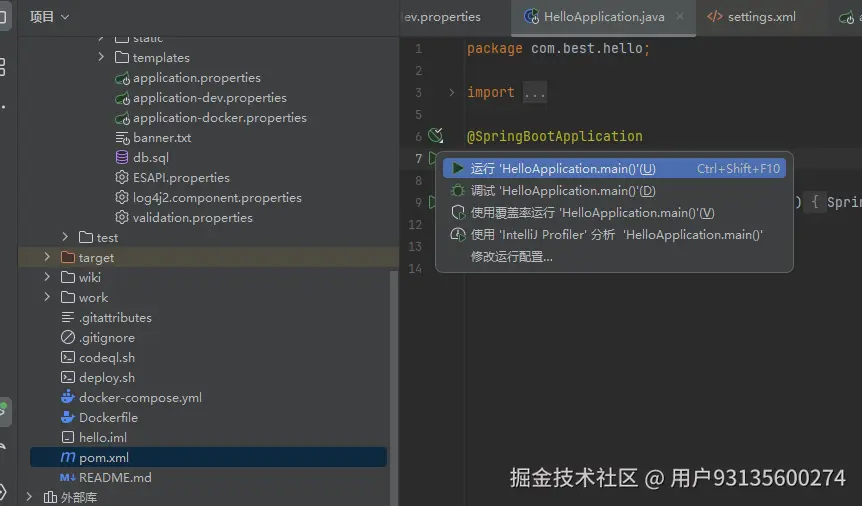862x506 pixels.
Task: Click the module icon of hello.iml
Action: tap(68, 437)
